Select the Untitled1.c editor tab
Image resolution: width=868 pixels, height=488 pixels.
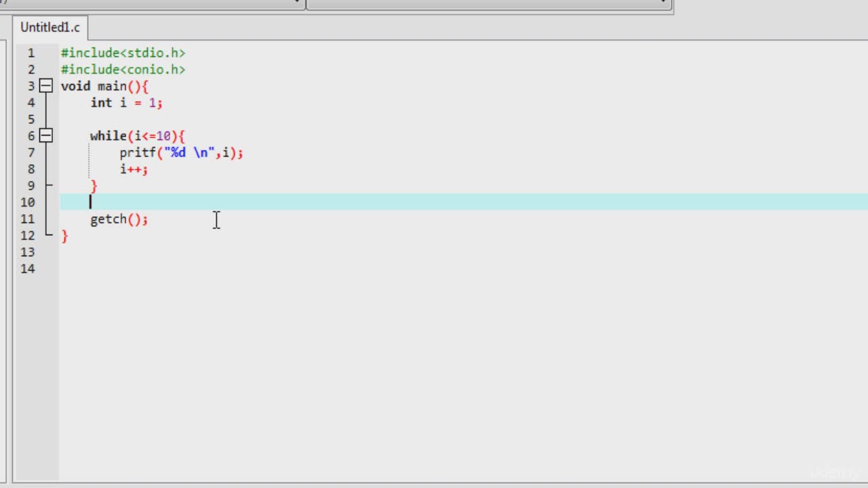[50, 27]
